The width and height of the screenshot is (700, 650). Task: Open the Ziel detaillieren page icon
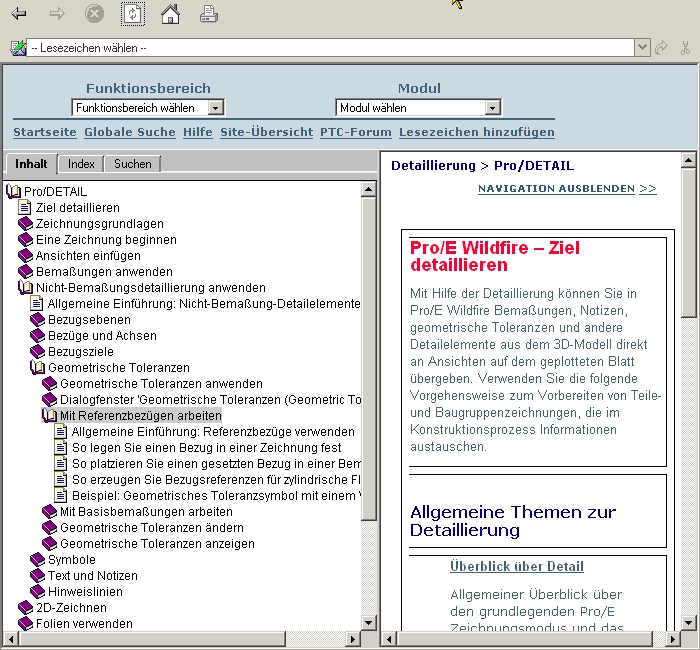click(25, 208)
